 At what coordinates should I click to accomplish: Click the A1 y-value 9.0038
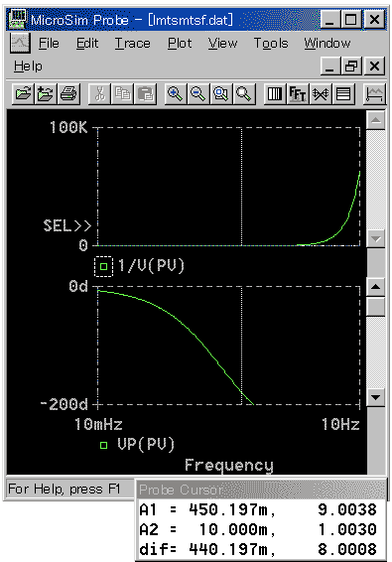(347, 509)
